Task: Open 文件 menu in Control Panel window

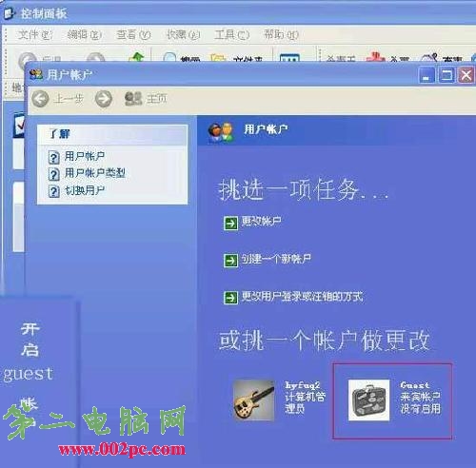Action: [x=35, y=34]
